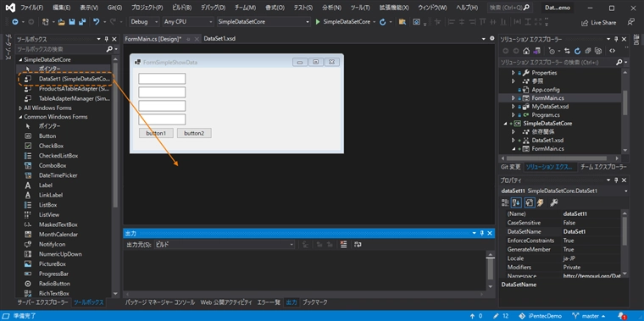Click the Find in Files folder icon
The image size is (644, 321).
(x=402, y=22)
